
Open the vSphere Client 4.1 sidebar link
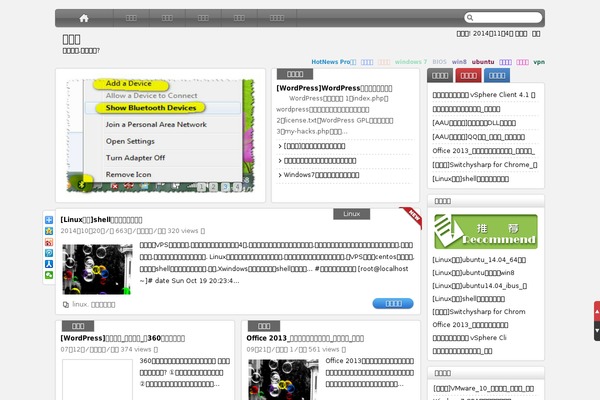point(484,95)
